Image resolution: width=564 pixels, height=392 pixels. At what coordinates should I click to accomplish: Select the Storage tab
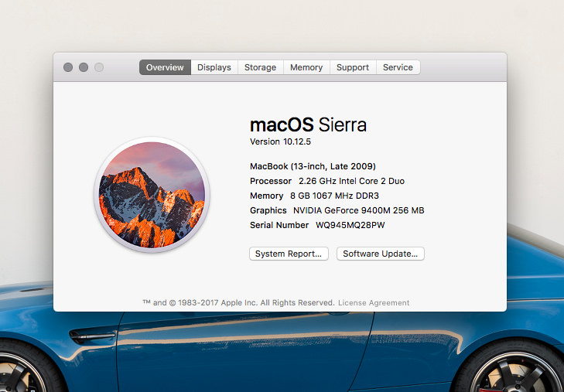261,67
